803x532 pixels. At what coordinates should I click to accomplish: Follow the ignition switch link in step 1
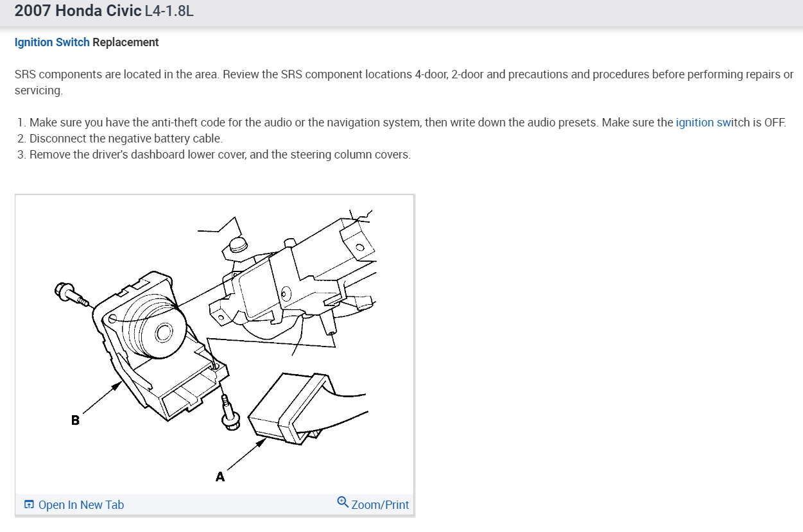[x=712, y=122]
